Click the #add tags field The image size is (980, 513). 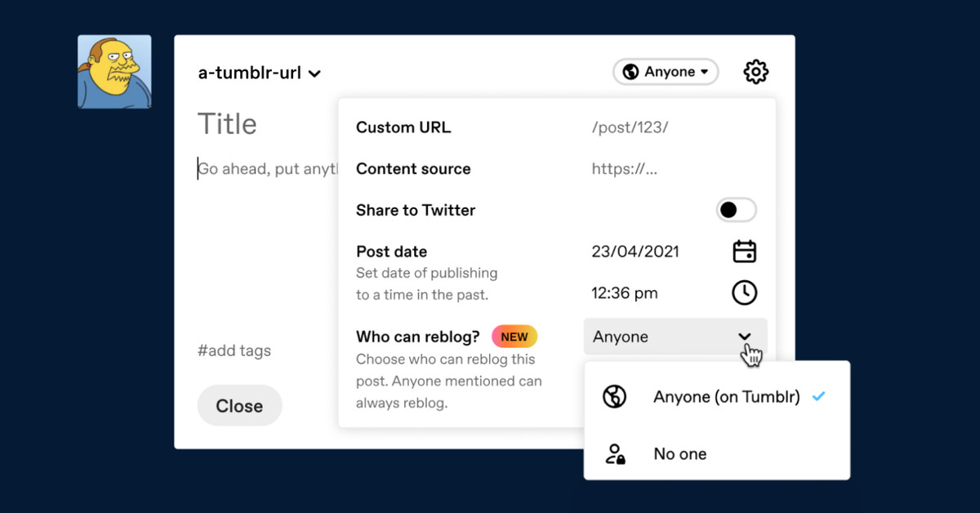(x=234, y=351)
